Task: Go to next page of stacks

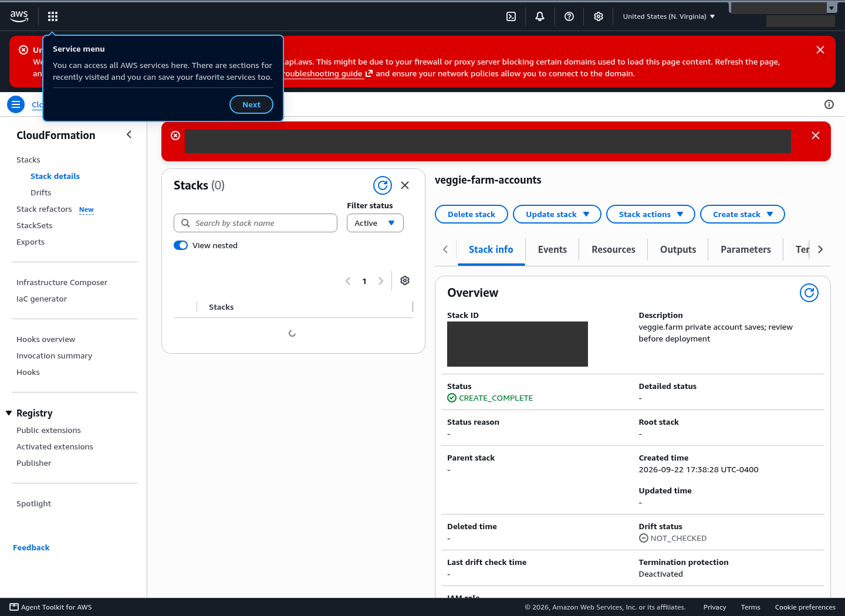Action: 381,281
